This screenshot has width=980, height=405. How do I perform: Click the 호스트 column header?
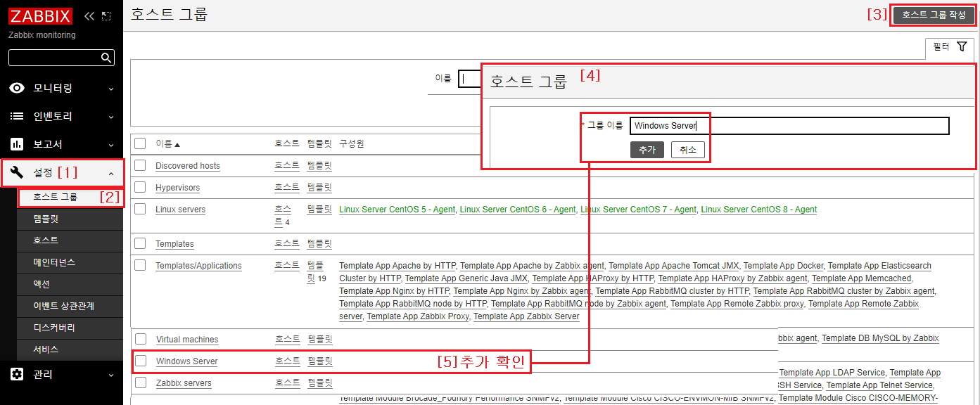pyautogui.click(x=287, y=143)
